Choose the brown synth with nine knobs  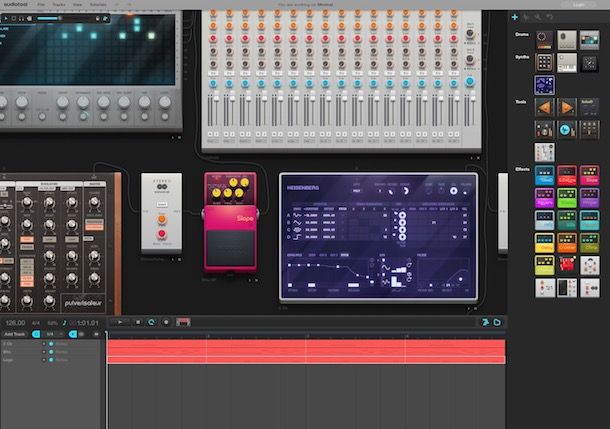[x=544, y=63]
